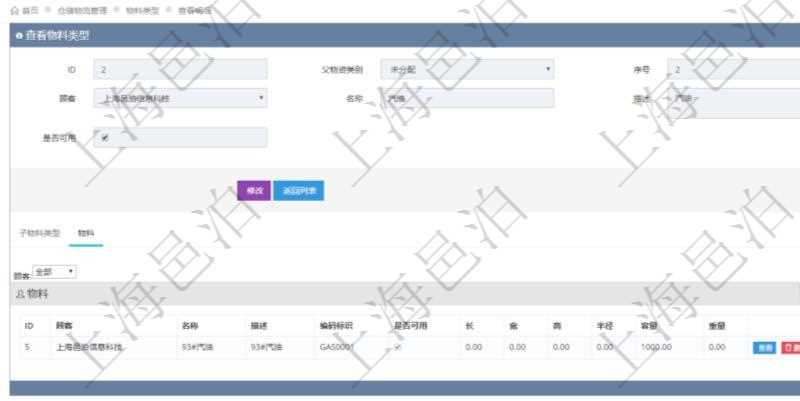
Task: Click the 名称 input field
Action: pyautogui.click(x=466, y=98)
